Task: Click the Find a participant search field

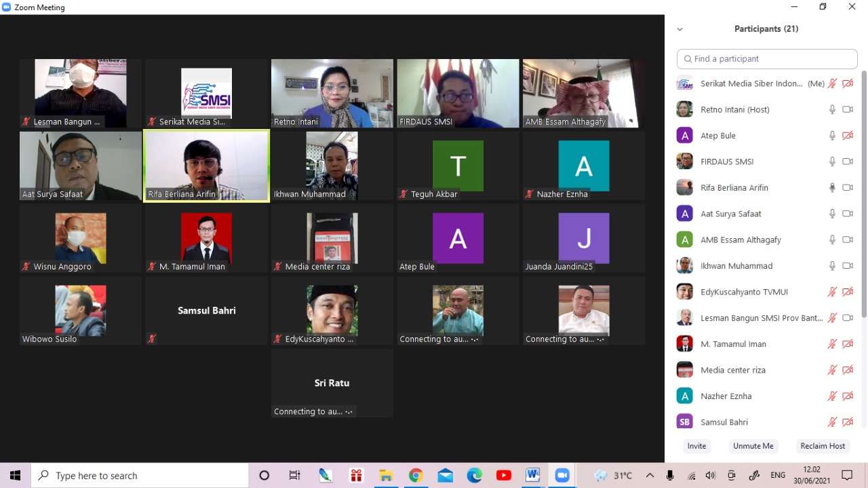Action: click(767, 59)
